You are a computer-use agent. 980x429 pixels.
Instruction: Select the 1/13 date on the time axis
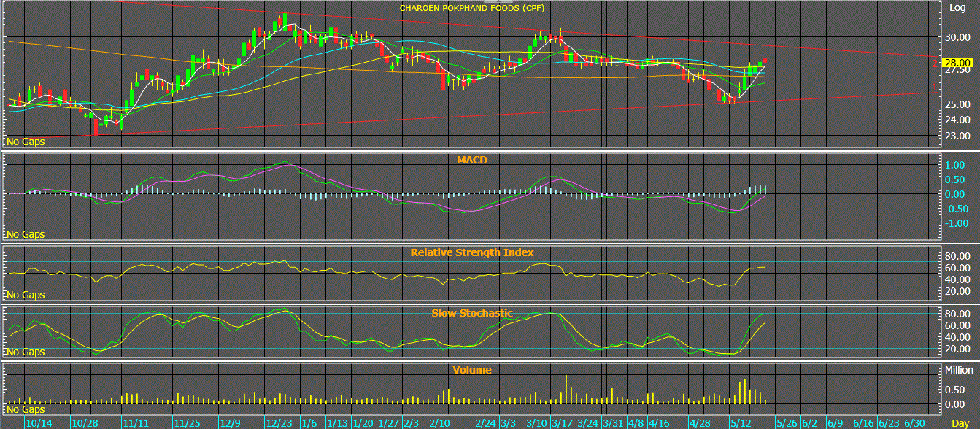pyautogui.click(x=337, y=423)
